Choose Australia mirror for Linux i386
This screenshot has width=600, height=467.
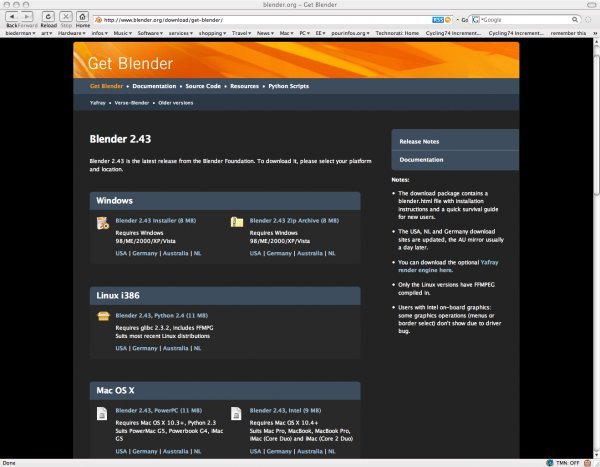175,348
